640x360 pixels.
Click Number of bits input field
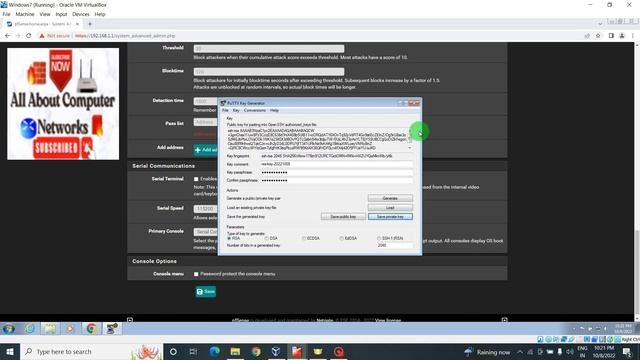tap(395, 245)
